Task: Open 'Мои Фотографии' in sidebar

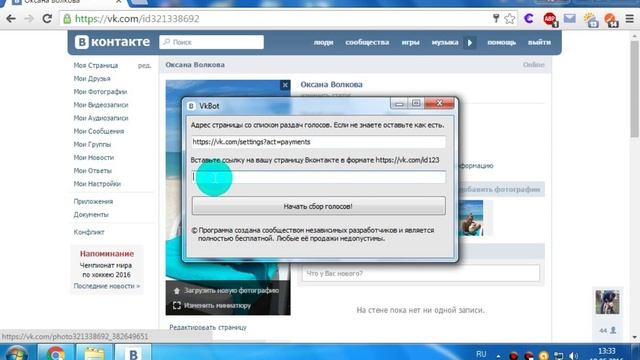Action: (100, 92)
